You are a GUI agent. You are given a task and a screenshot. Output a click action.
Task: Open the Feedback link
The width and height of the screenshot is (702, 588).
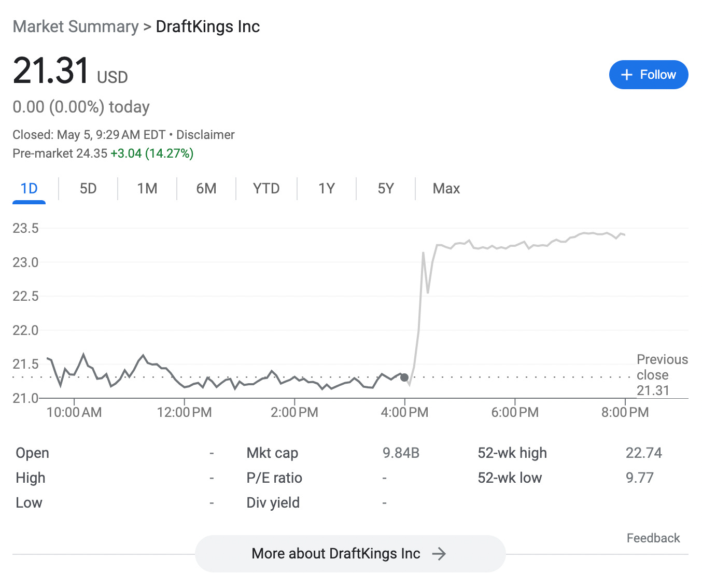coord(653,538)
